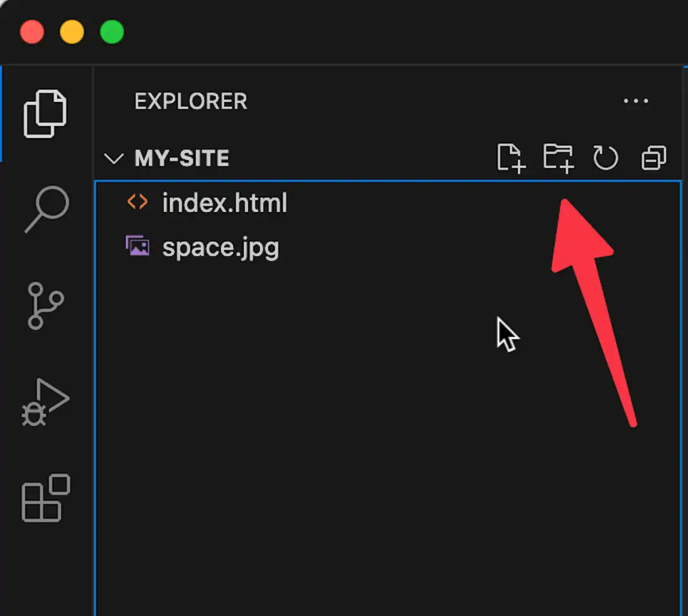Open the Extensions view
This screenshot has height=616, width=688.
pos(46,498)
